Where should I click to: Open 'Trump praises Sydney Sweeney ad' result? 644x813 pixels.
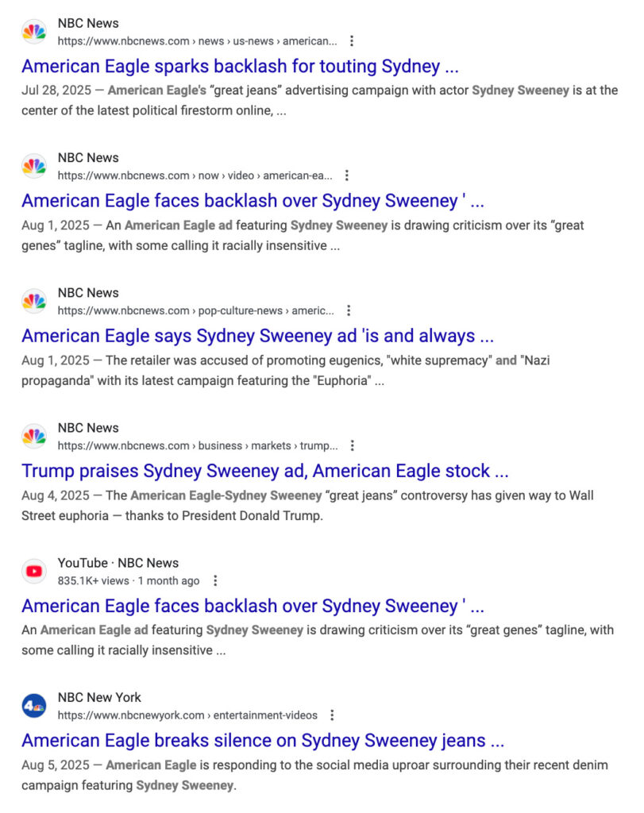click(265, 471)
